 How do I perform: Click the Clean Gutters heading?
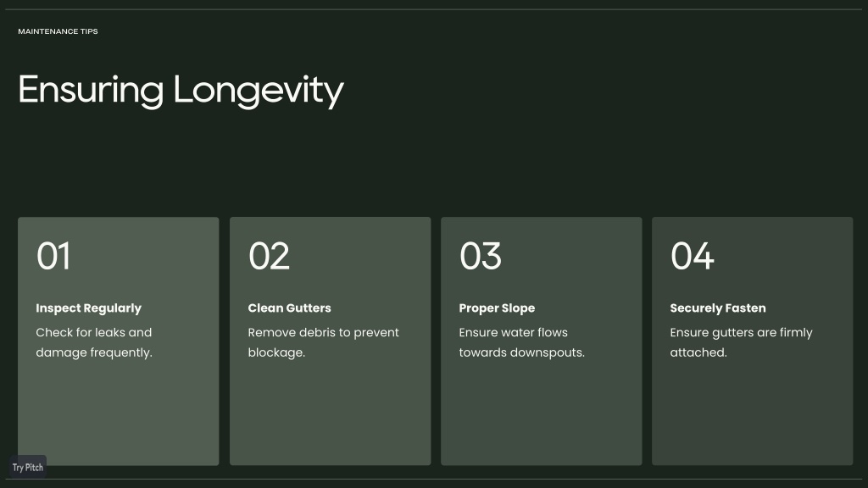click(290, 308)
